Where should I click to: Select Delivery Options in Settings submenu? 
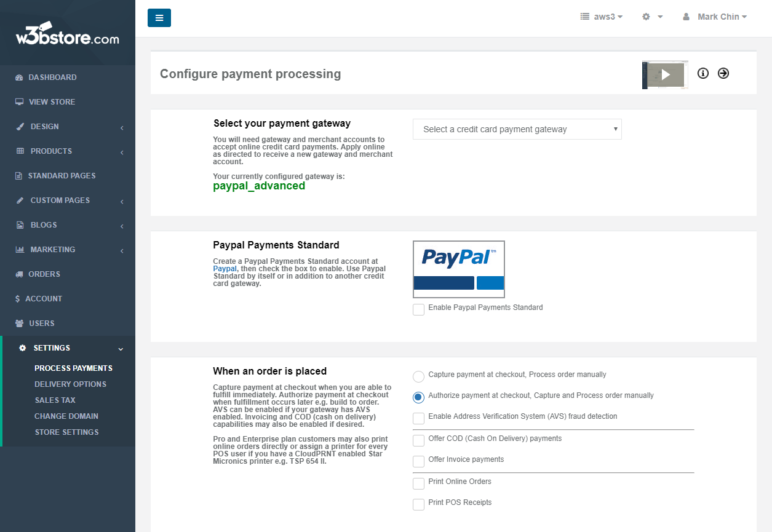coord(70,384)
